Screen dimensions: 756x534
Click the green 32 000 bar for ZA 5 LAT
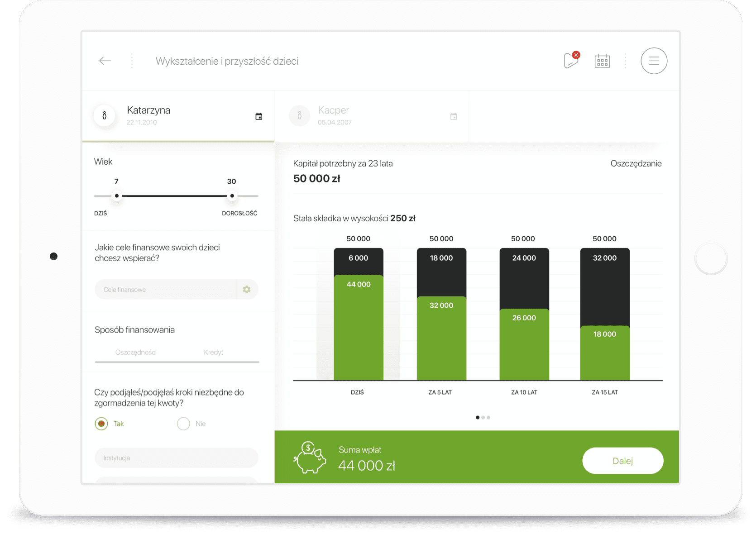point(441,338)
